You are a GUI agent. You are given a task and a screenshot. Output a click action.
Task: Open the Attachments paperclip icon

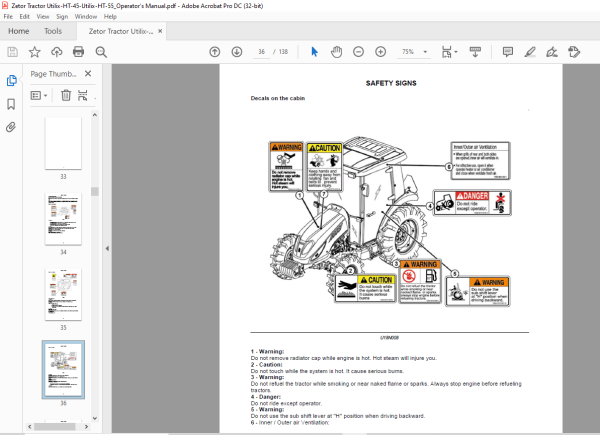click(x=11, y=127)
